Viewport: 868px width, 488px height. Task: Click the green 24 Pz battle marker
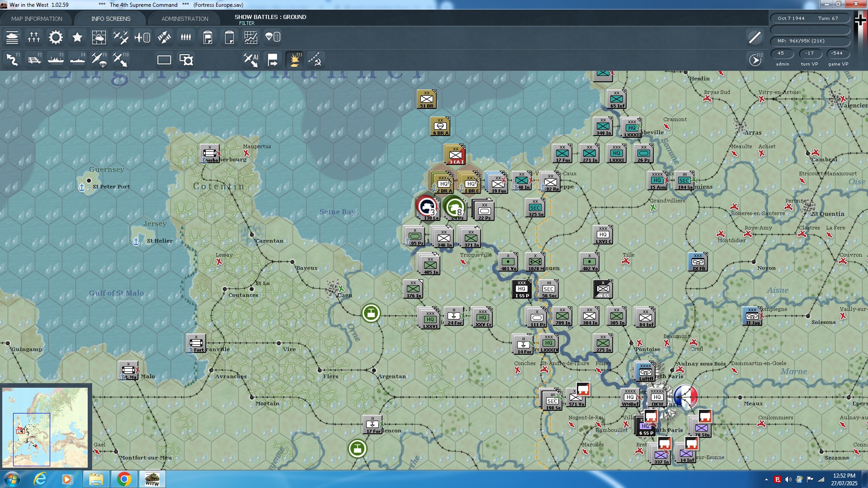tap(454, 206)
